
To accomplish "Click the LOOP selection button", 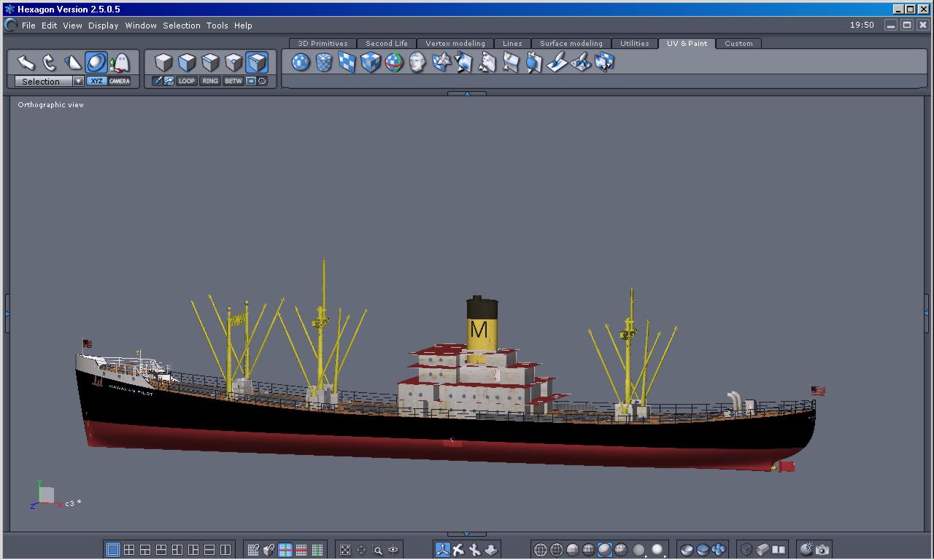I will point(187,81).
